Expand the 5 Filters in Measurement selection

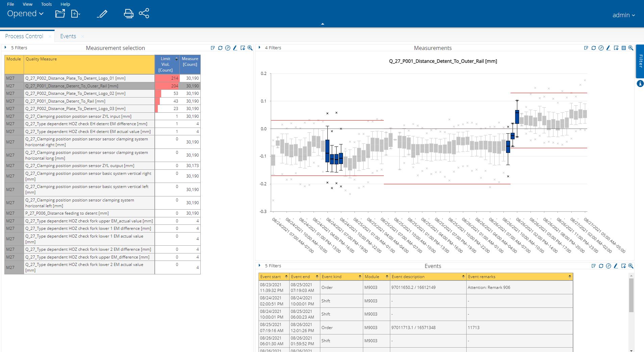click(x=5, y=48)
